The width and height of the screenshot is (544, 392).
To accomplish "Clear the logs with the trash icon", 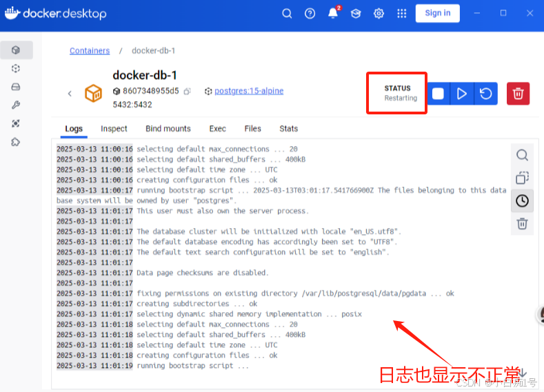I will coord(522,223).
